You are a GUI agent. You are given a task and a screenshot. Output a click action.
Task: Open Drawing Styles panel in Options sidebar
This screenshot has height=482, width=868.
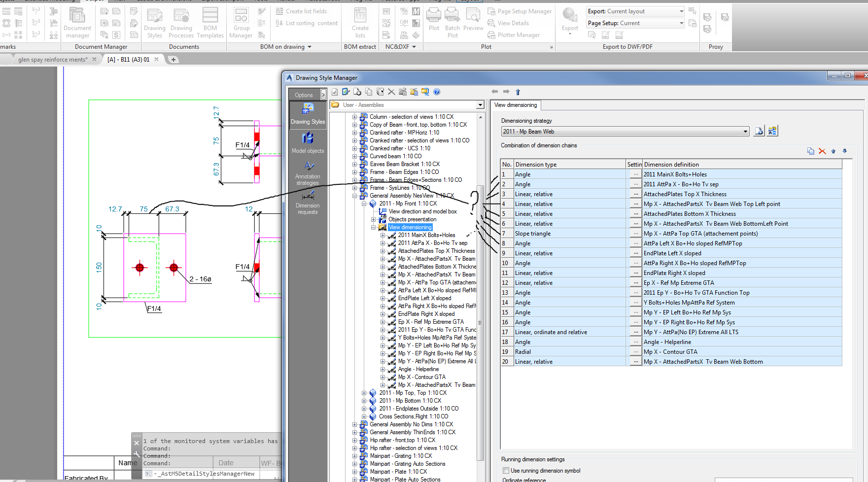point(308,115)
